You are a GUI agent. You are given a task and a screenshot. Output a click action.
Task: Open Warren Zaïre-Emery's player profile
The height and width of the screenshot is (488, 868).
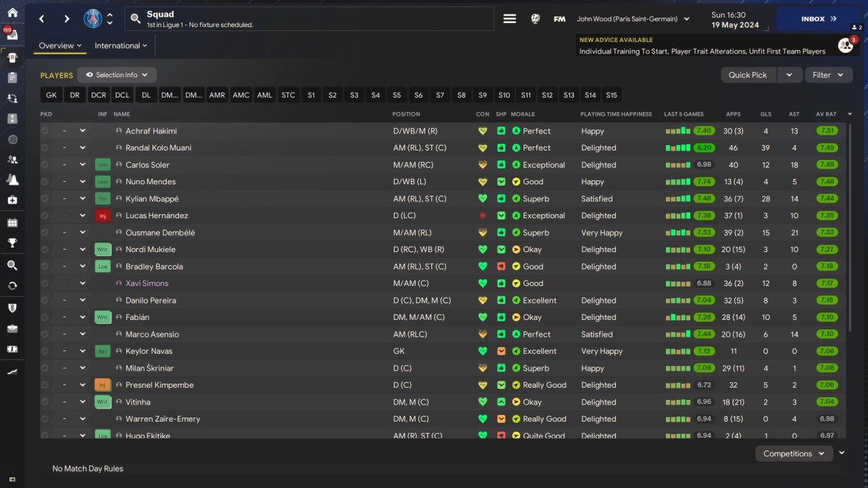163,419
